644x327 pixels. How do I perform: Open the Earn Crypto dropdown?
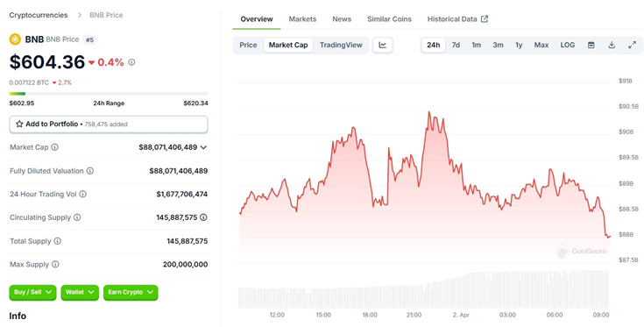click(131, 292)
